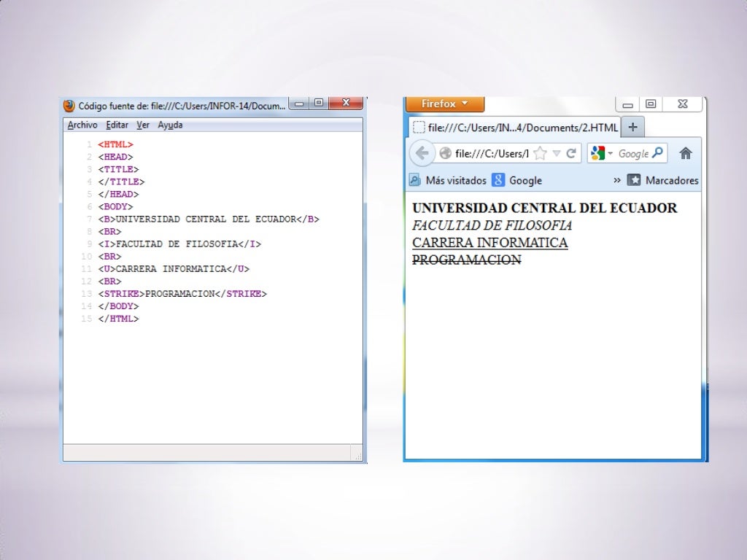The image size is (747, 560).
Task: Show more bookmarks with double chevron
Action: (617, 181)
